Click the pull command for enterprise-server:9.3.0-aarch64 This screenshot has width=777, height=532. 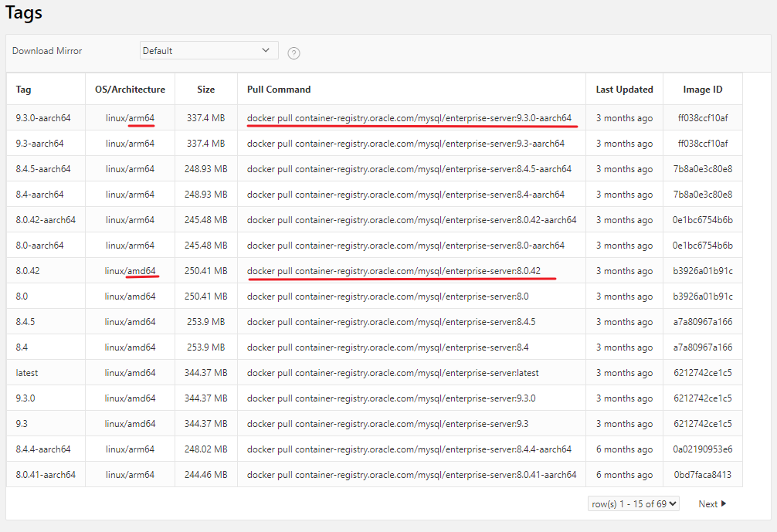409,118
